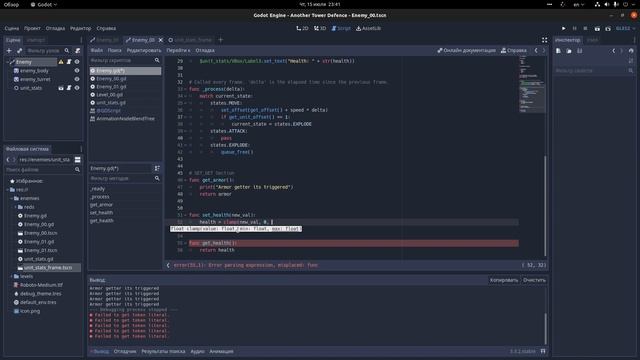This screenshot has height=360, width=640.
Task: Open Отладка main menu
Action: (x=55, y=29)
